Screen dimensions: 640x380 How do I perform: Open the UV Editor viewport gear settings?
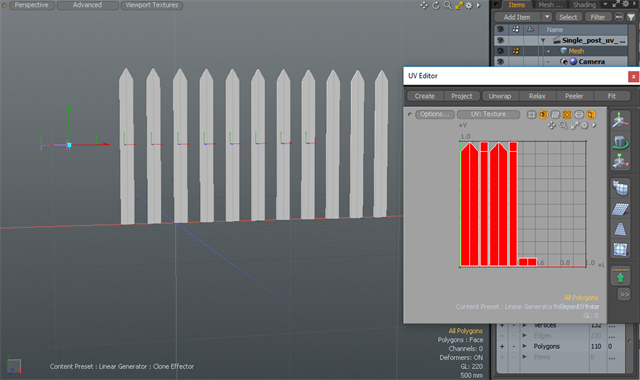(x=584, y=125)
